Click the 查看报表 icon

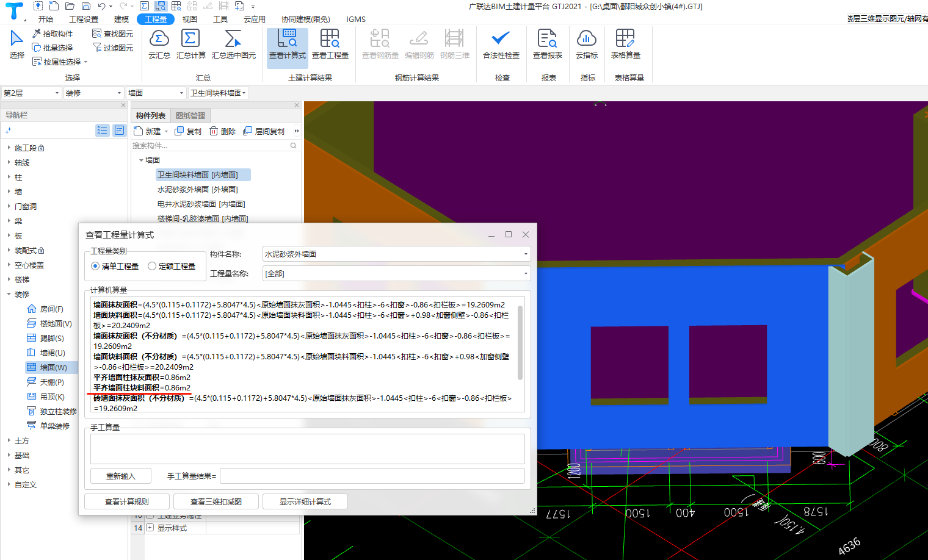click(x=547, y=38)
